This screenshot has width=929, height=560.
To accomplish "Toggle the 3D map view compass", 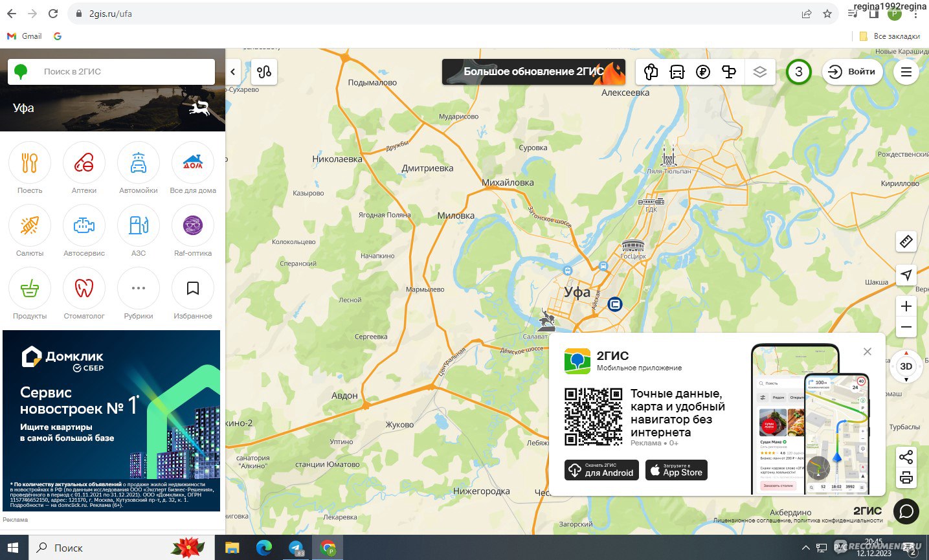I will 906,366.
